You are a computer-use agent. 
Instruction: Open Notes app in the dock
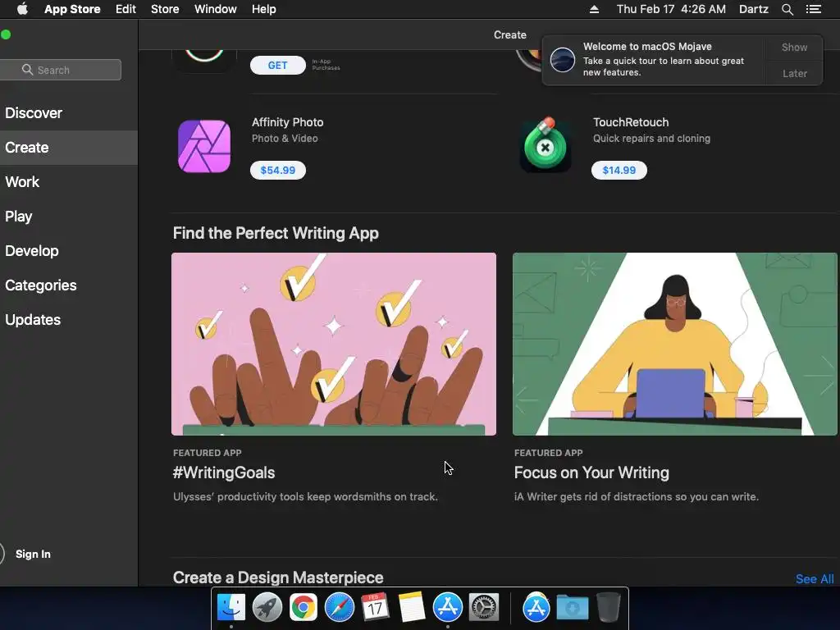click(x=412, y=608)
